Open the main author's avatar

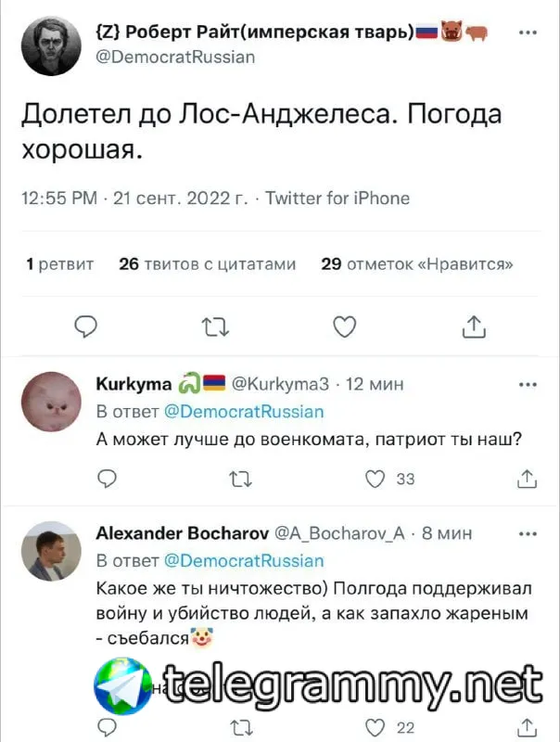tap(51, 45)
